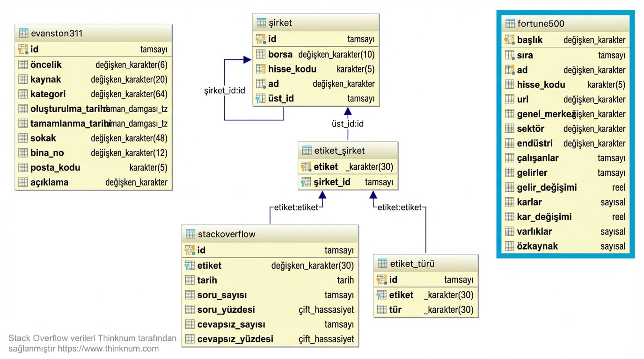Click the key icon beside şirket_id in etiket_şirket
The image size is (644, 359).
[x=306, y=182]
